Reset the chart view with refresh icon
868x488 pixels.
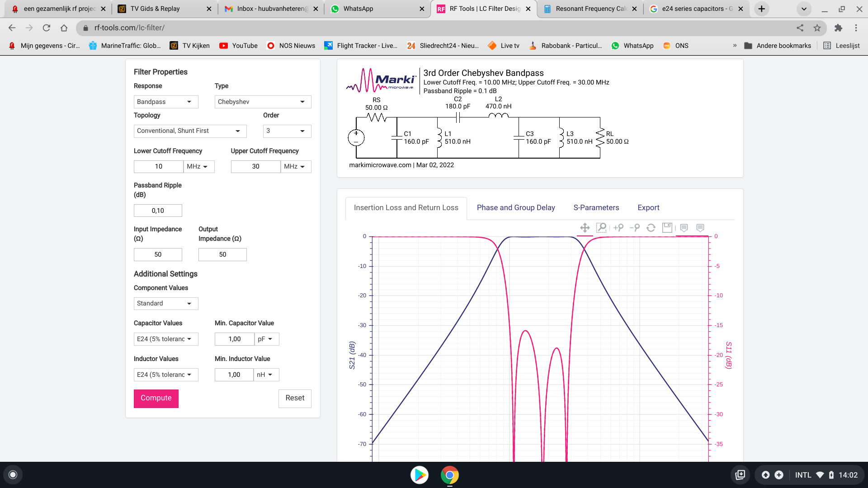tap(651, 228)
